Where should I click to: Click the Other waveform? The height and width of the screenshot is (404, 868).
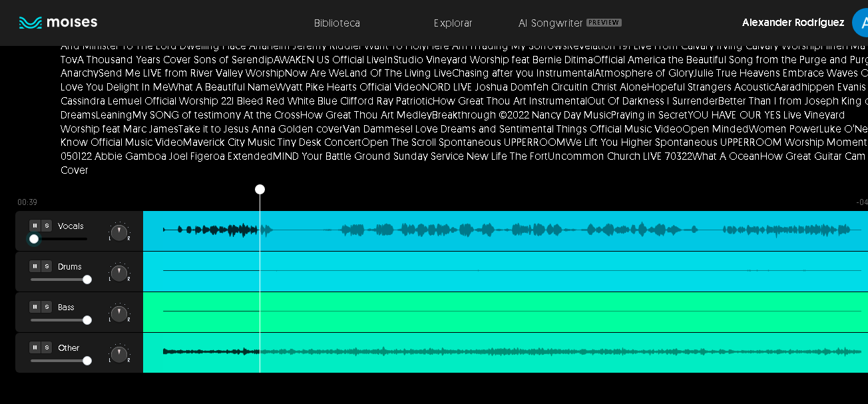coord(505,353)
